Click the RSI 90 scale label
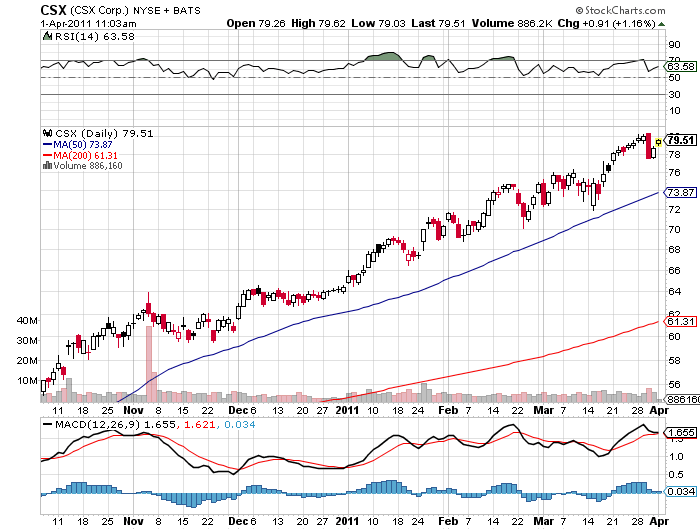 point(674,44)
